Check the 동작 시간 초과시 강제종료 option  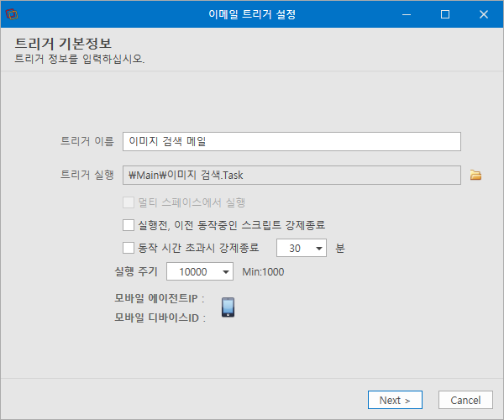tap(129, 248)
